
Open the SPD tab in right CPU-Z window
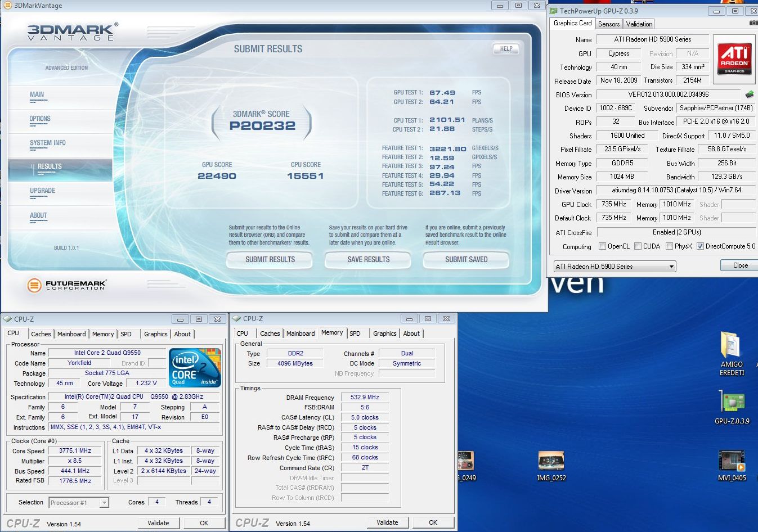click(x=355, y=333)
